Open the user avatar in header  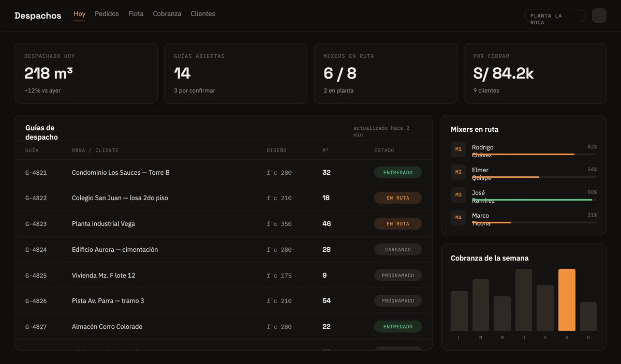click(x=599, y=16)
